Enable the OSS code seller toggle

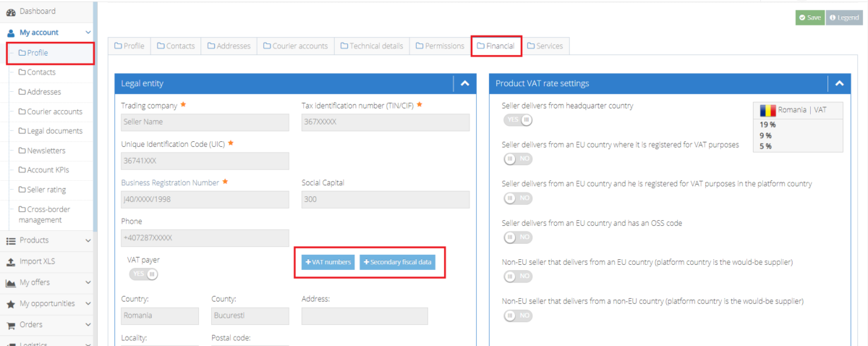point(518,237)
